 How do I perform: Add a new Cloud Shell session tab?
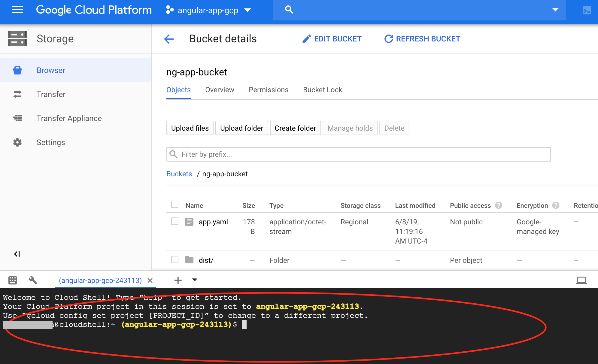(x=178, y=280)
